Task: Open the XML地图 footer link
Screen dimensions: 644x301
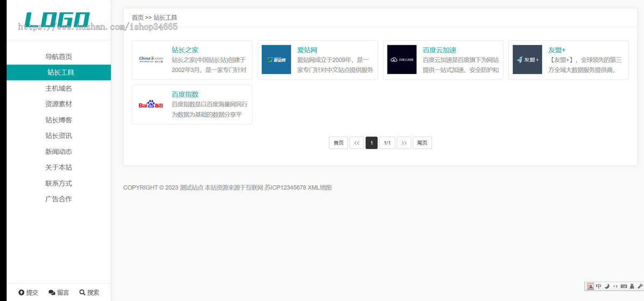Action: click(320, 188)
